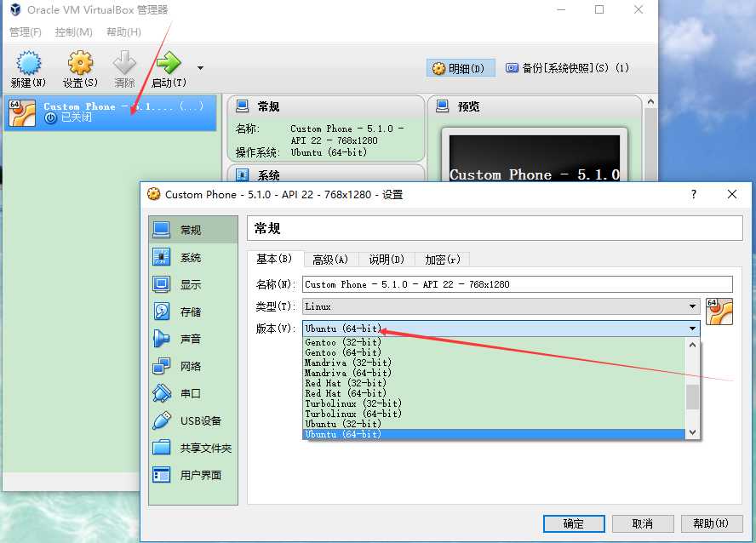756x543 pixels.
Task: Click the 预览 preview section icon
Action: pyautogui.click(x=442, y=106)
